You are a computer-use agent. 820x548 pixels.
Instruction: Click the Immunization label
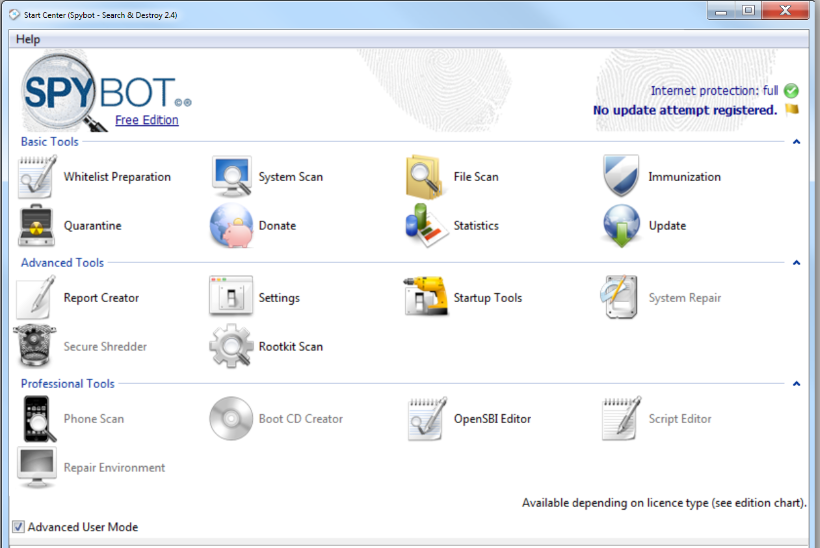tap(685, 177)
